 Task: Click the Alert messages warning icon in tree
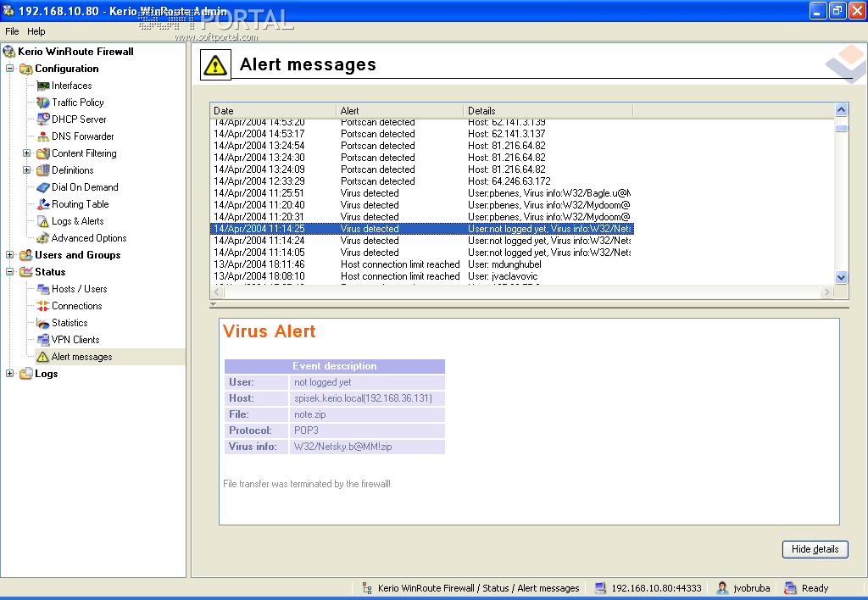pos(42,357)
